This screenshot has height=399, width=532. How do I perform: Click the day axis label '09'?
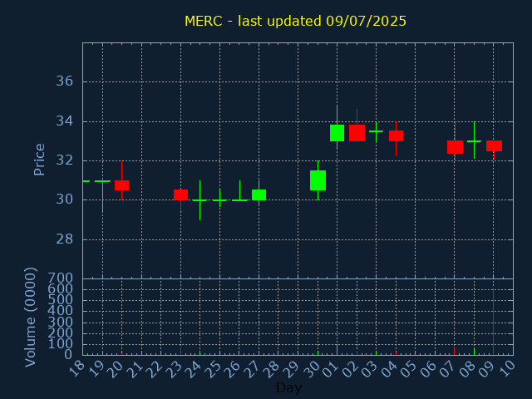(488, 369)
